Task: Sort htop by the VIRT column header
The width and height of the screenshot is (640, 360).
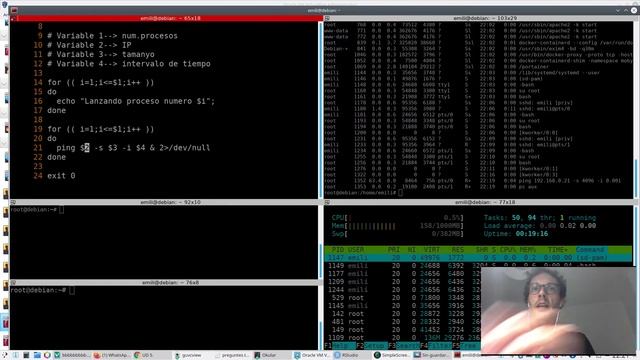Action: pyautogui.click(x=432, y=249)
